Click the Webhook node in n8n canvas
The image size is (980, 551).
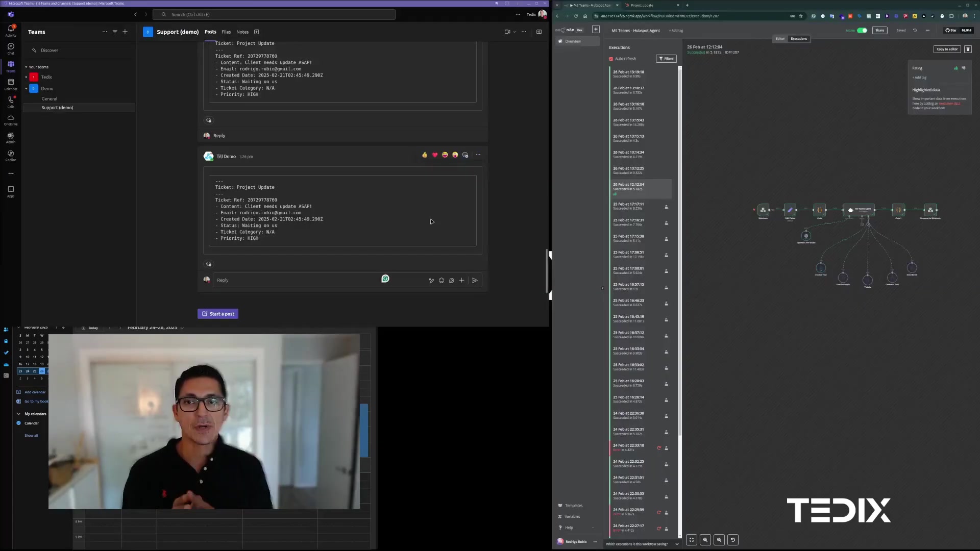coord(763,210)
